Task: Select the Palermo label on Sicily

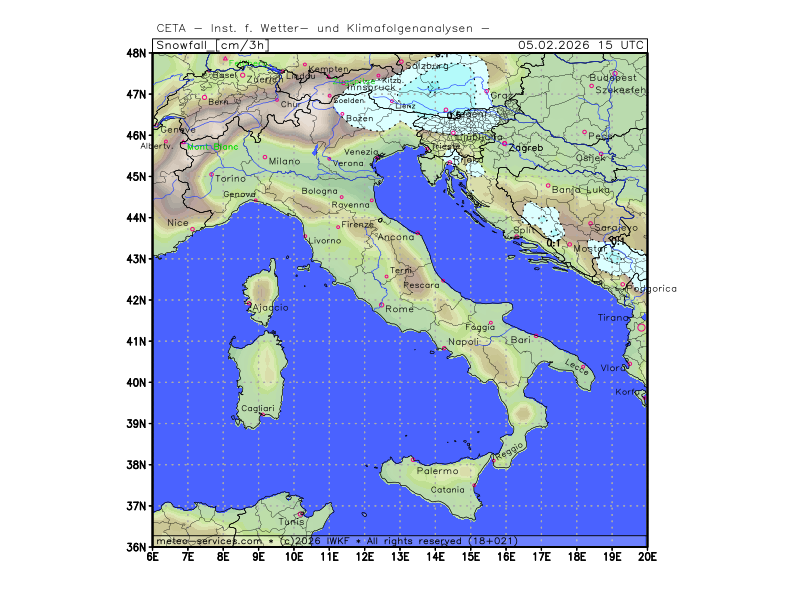Action: coord(437,470)
